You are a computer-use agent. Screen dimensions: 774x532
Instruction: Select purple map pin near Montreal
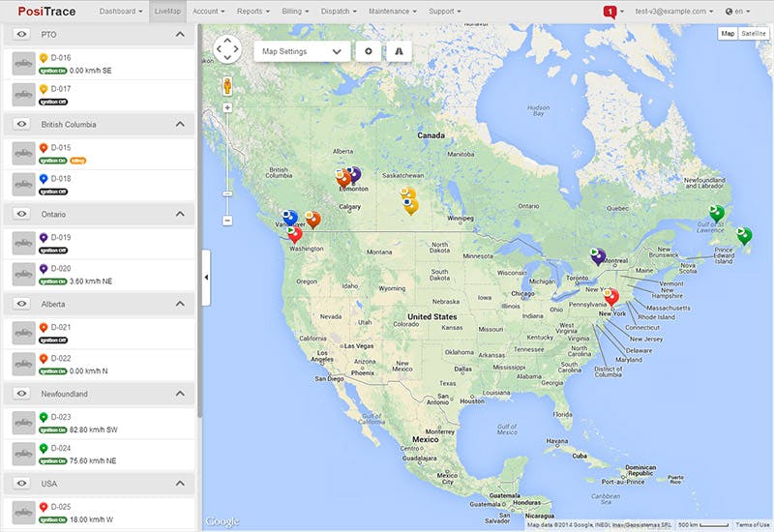click(598, 256)
